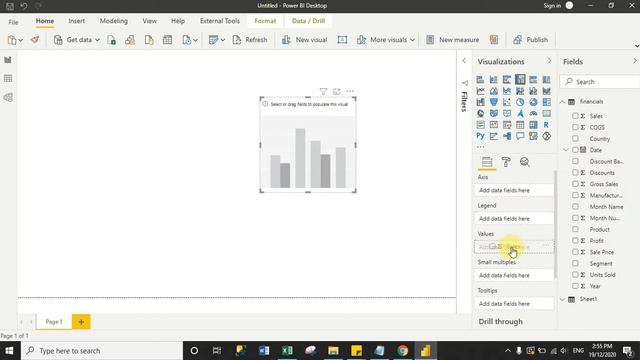Select the Table visual
Image resolution: width=640 pixels, height=360 pixels.
520,125
